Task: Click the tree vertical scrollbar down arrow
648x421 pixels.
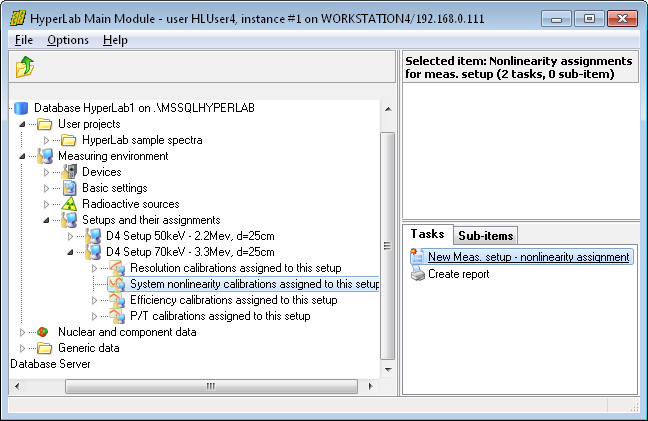Action: click(388, 370)
